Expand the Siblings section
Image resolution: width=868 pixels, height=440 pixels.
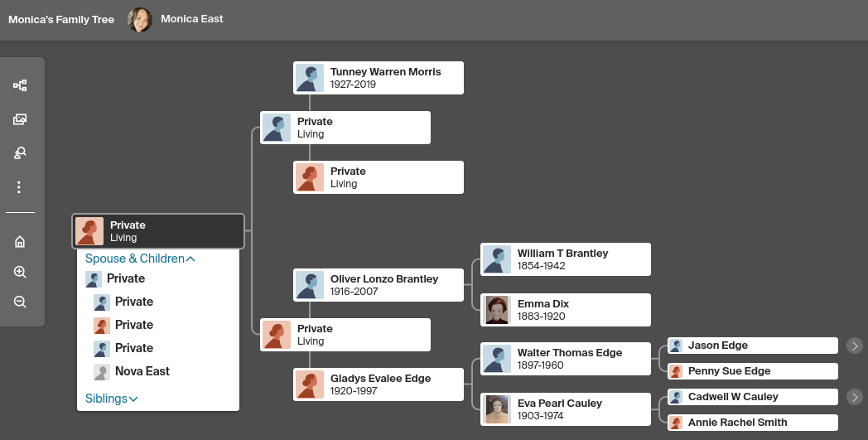[x=111, y=399]
